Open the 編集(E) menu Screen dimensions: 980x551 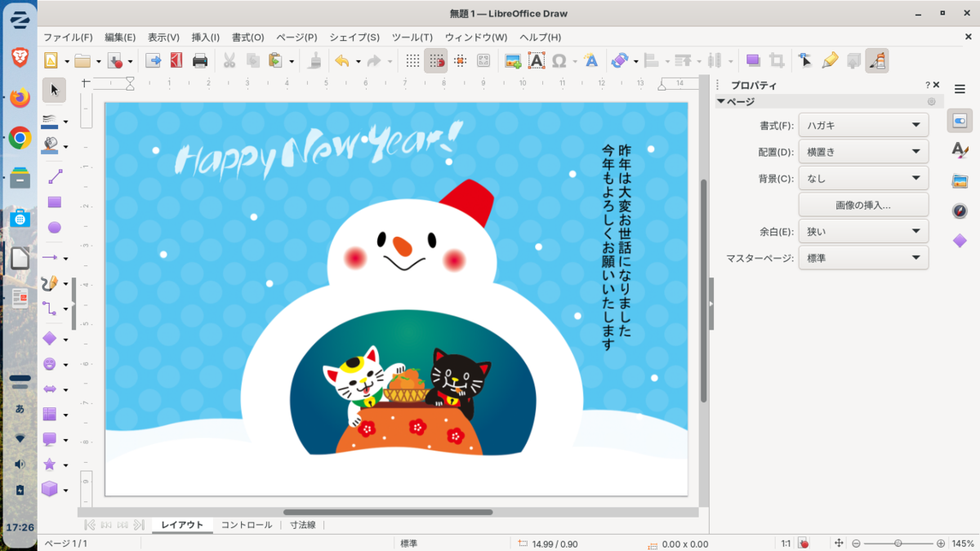point(120,38)
